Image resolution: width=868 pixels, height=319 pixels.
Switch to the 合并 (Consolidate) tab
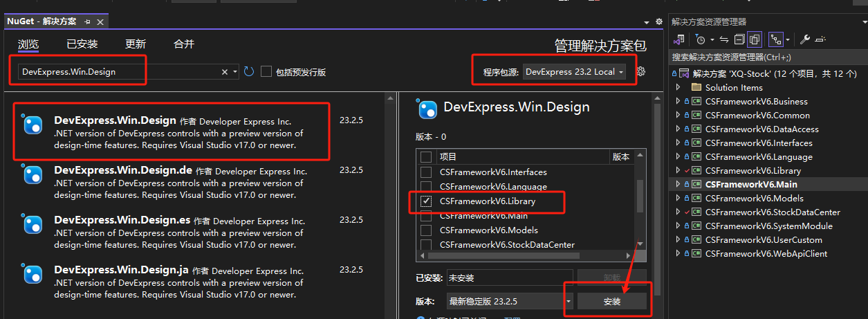pyautogui.click(x=184, y=44)
